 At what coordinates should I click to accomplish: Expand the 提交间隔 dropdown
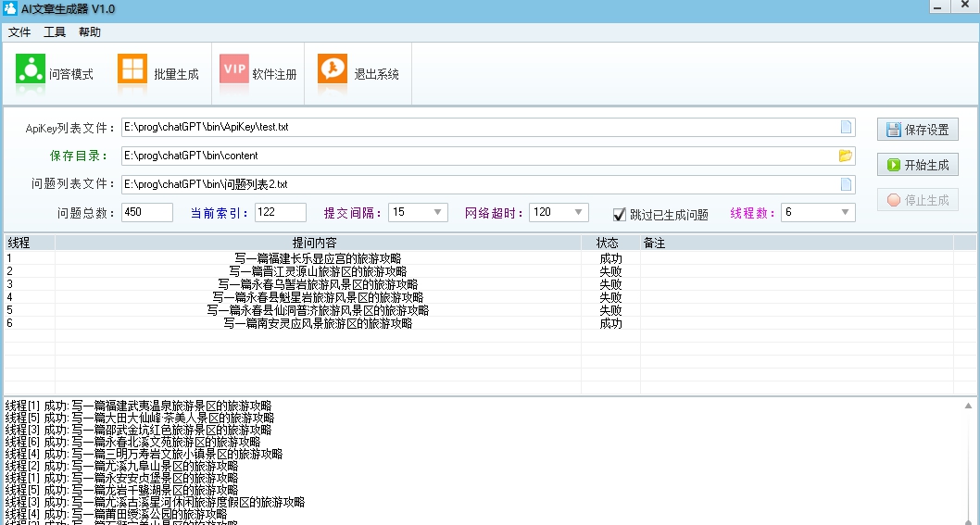(x=438, y=213)
